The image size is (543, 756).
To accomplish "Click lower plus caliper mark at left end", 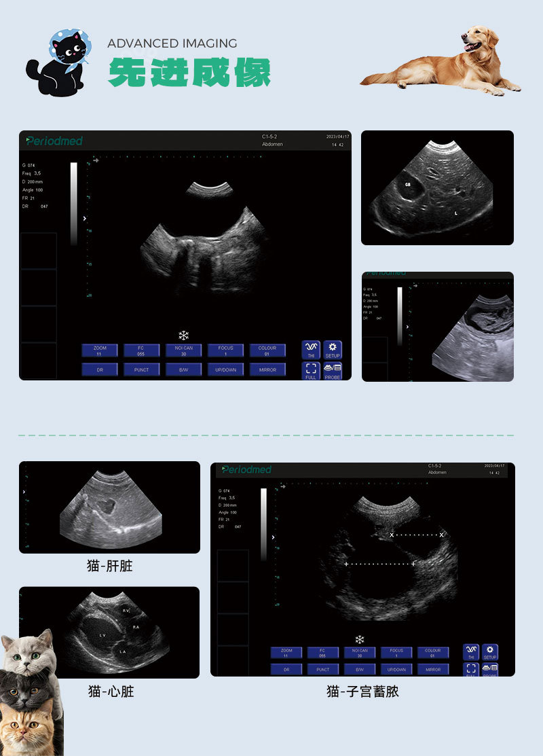I will 346,564.
